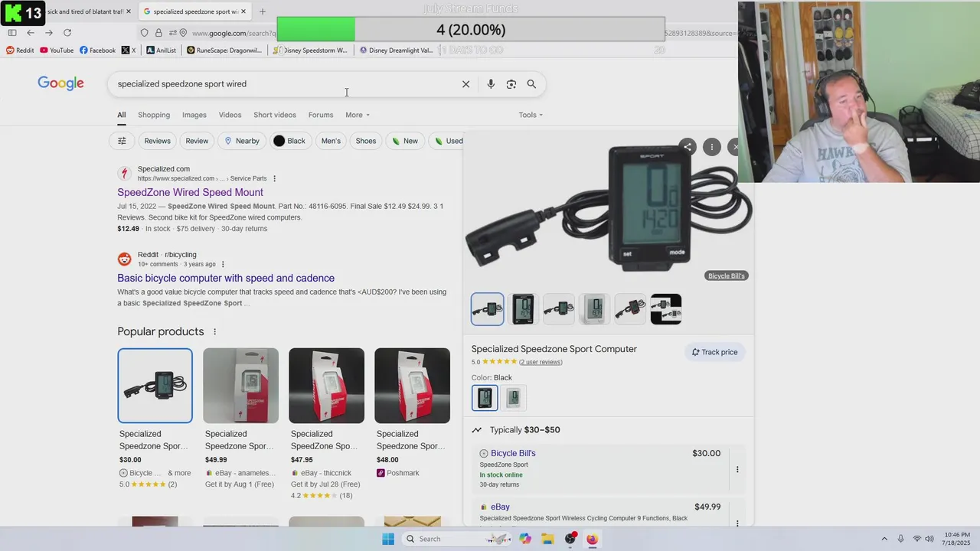The height and width of the screenshot is (551, 980).
Task: Click the Google logo
Action: point(60,84)
